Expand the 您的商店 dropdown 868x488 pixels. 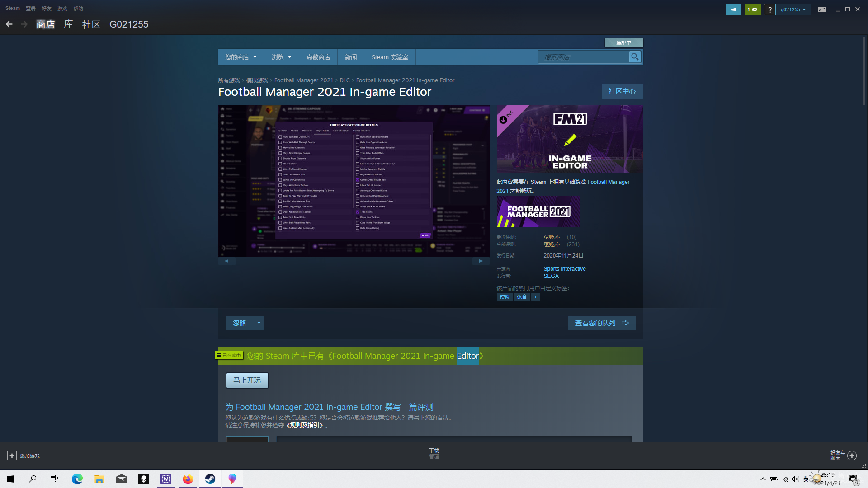241,57
